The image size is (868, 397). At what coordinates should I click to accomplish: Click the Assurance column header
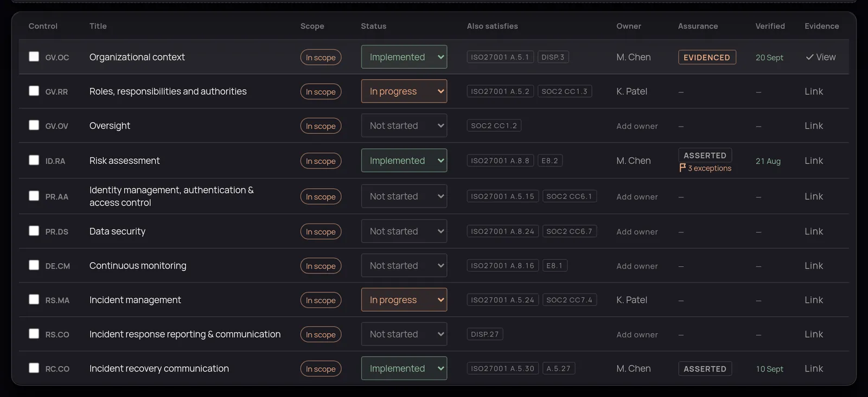(x=698, y=26)
